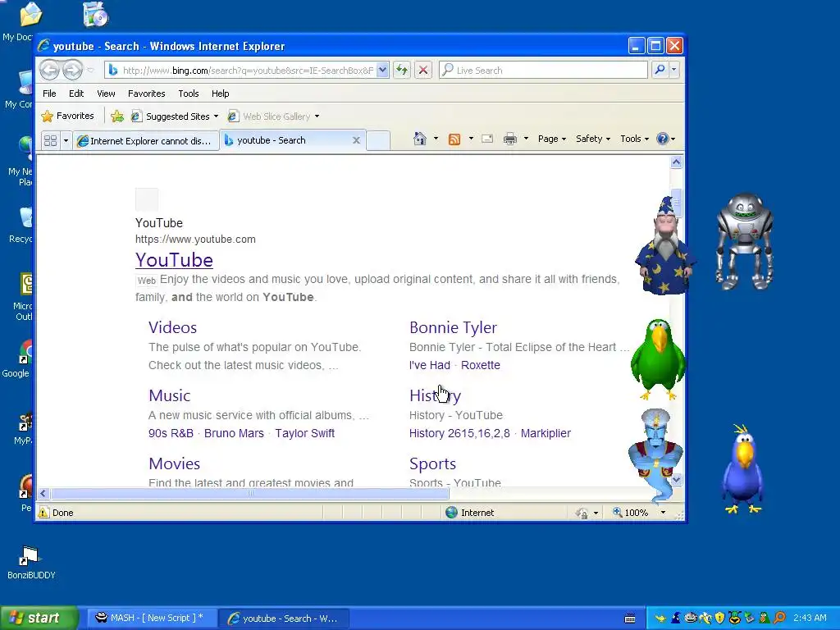Open the Page command dropdown
This screenshot has width=840, height=630.
[552, 139]
